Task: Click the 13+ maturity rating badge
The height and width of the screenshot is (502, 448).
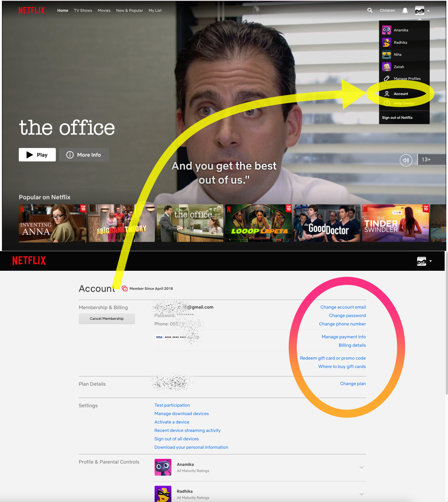Action: (x=432, y=159)
